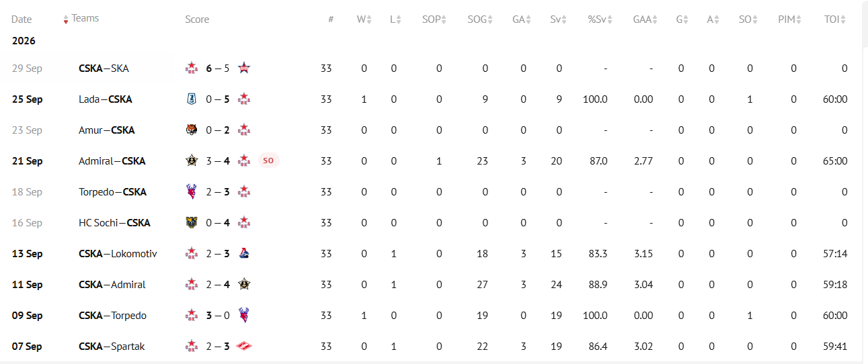Click the Torpedo logo in the 09 Sep row
Viewport: 868px width, 364px height.
245,315
